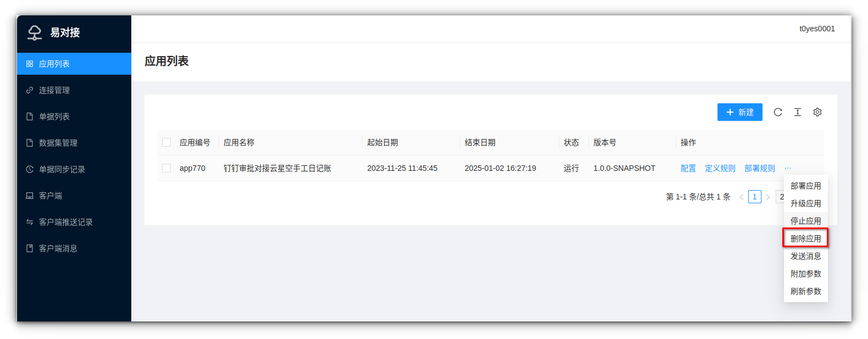Go to 单据同步记录 in sidebar

pos(62,169)
